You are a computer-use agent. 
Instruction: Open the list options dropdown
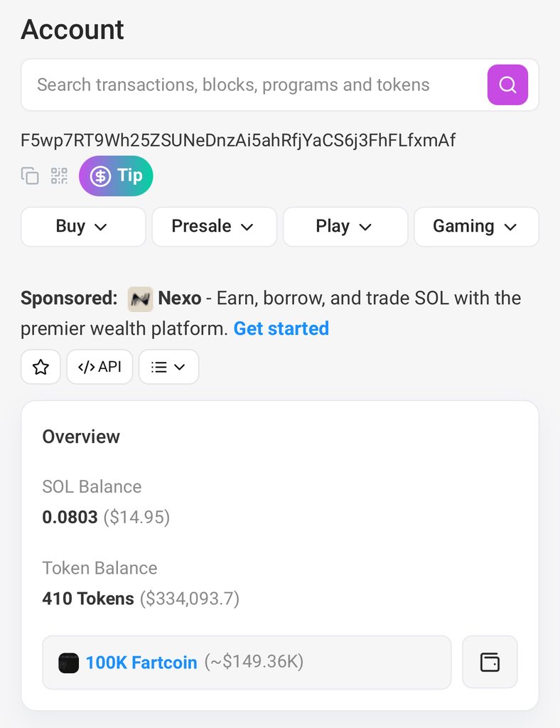pyautogui.click(x=169, y=367)
